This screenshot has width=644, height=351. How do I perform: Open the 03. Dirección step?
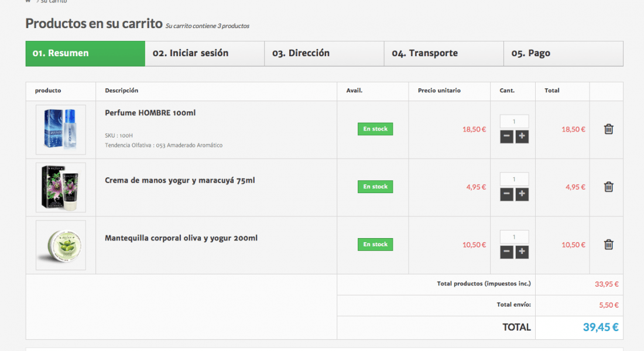pyautogui.click(x=324, y=53)
